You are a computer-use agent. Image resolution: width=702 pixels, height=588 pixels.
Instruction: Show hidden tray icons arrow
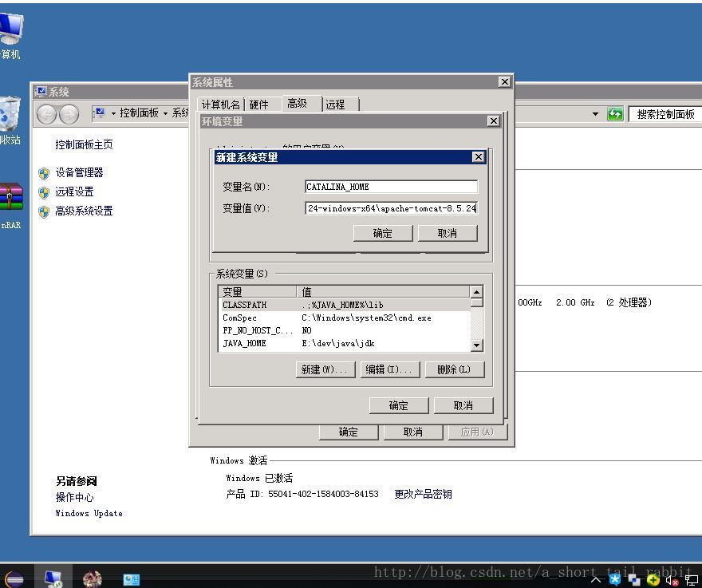point(596,580)
